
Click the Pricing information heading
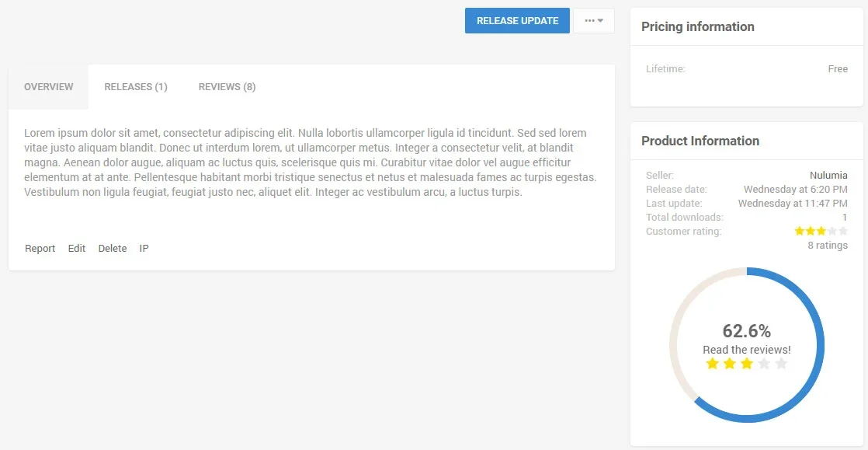[x=697, y=26]
